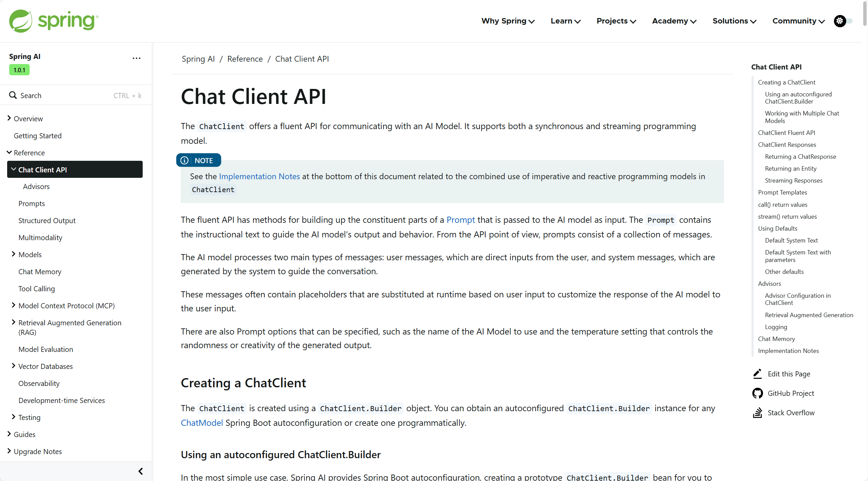Screen dimensions: 868x481
Task: Jump to Returning an Entity in contents
Action: tap(791, 168)
